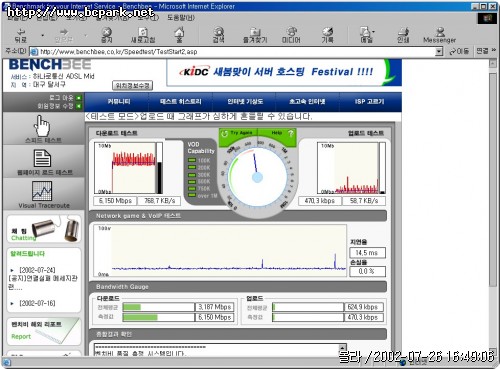Open the History (기록) toolbar icon
The width and height of the screenshot is (500, 369).
[328, 35]
